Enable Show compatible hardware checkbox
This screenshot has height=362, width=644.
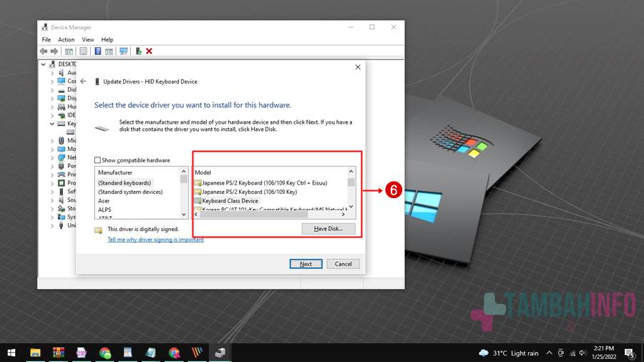pyautogui.click(x=98, y=160)
